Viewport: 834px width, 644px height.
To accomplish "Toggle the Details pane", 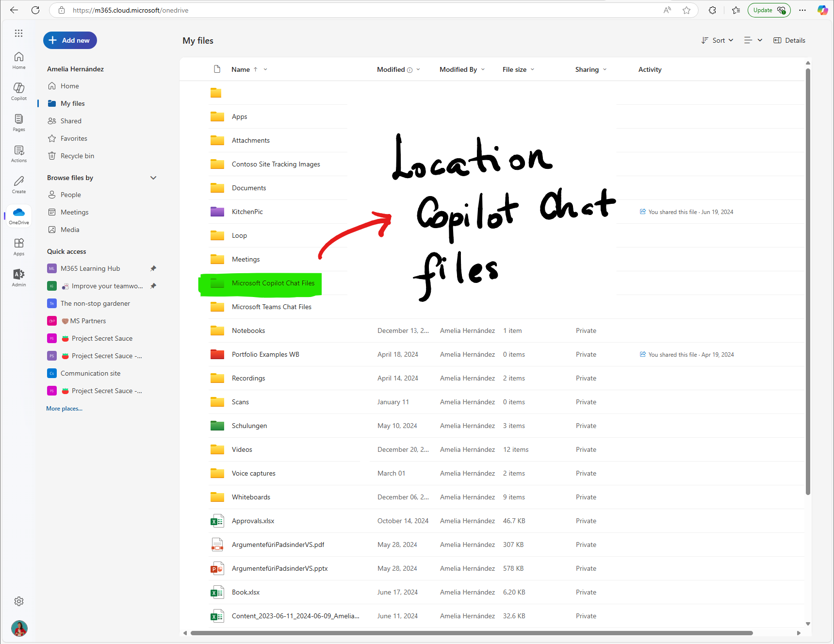I will pos(789,40).
